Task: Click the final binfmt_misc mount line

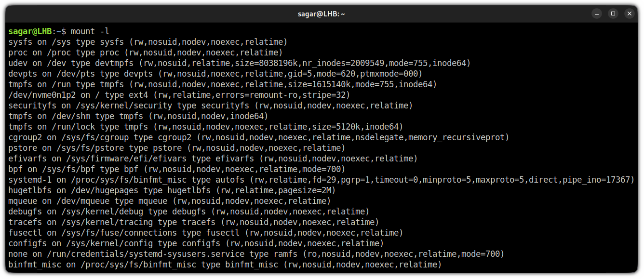Action: pyautogui.click(x=225, y=265)
